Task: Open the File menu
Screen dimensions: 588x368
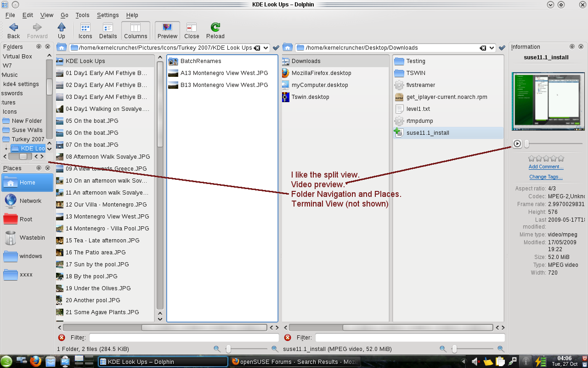Action: (x=10, y=15)
